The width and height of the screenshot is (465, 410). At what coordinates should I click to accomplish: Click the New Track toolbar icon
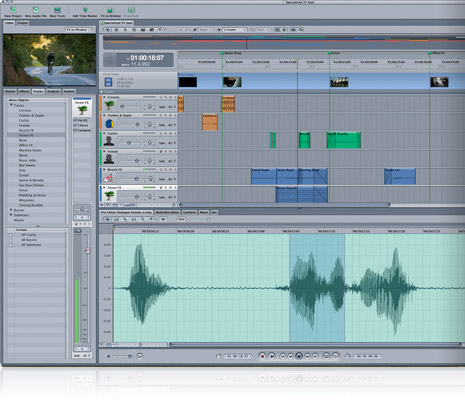57,10
